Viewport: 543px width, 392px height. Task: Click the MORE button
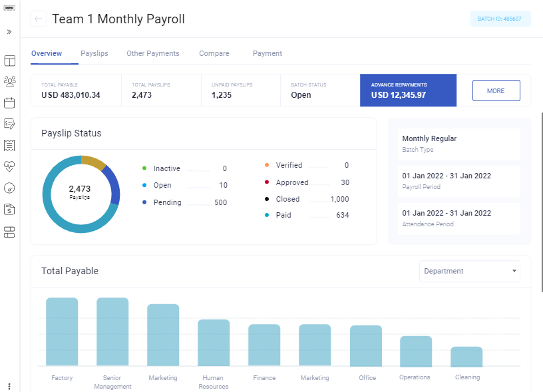click(x=496, y=91)
